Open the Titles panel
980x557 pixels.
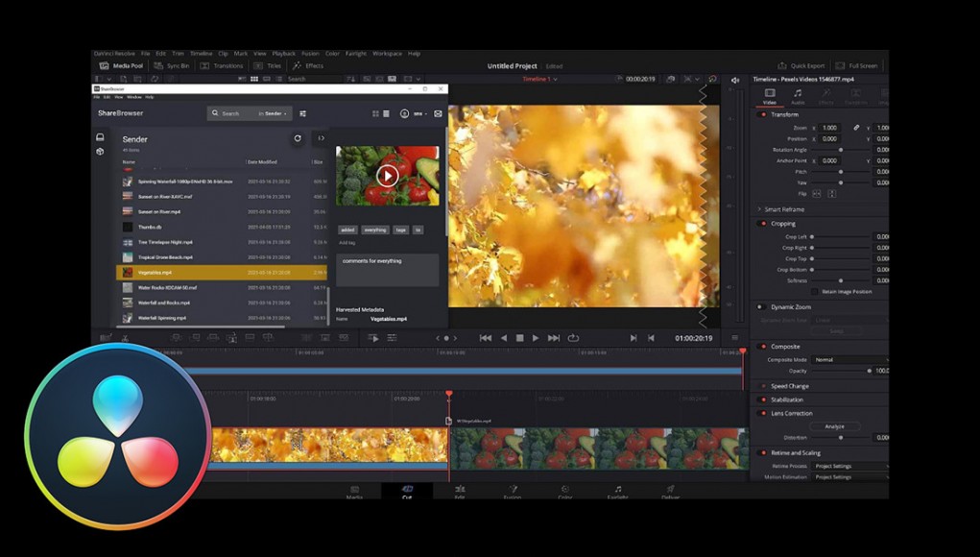pos(268,65)
